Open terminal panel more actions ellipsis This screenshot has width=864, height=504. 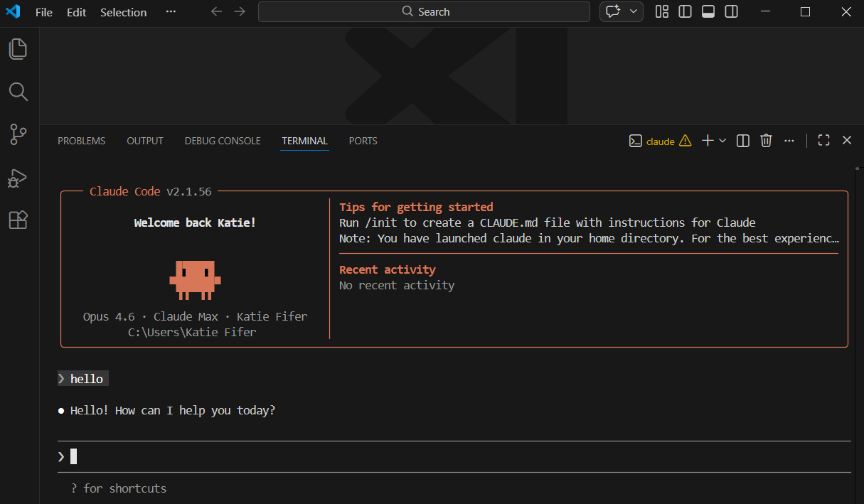789,141
